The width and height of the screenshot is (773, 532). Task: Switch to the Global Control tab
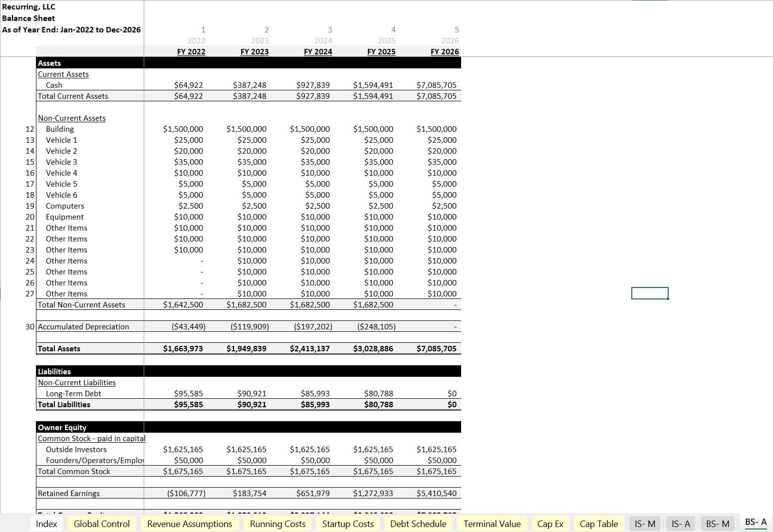point(102,524)
